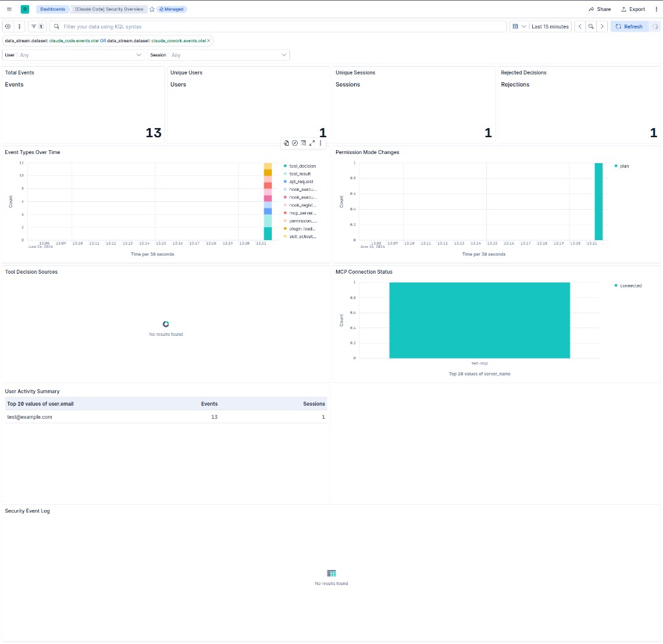Image resolution: width=663 pixels, height=644 pixels.
Task: Click the Tool Decision Sources title
Action: tap(31, 272)
